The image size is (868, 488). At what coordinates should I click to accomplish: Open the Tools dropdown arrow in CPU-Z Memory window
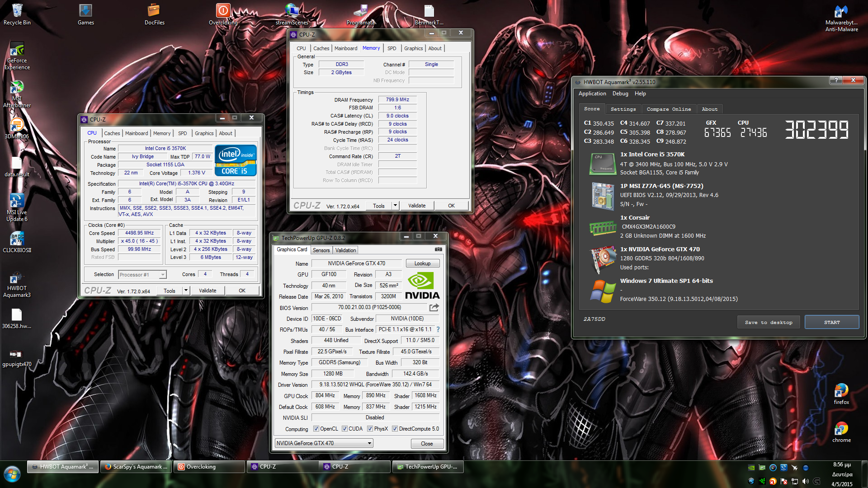[395, 206]
